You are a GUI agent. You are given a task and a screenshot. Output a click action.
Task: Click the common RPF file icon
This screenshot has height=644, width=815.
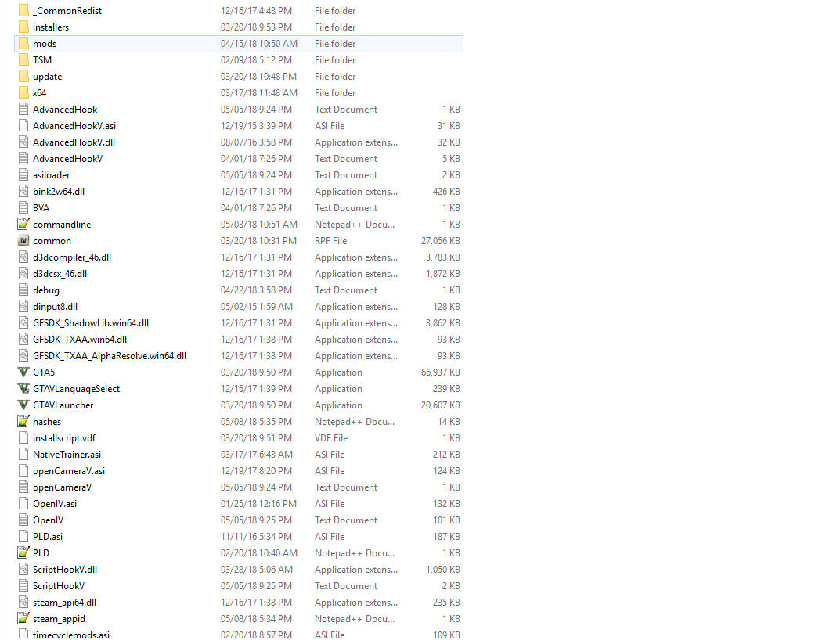[23, 241]
